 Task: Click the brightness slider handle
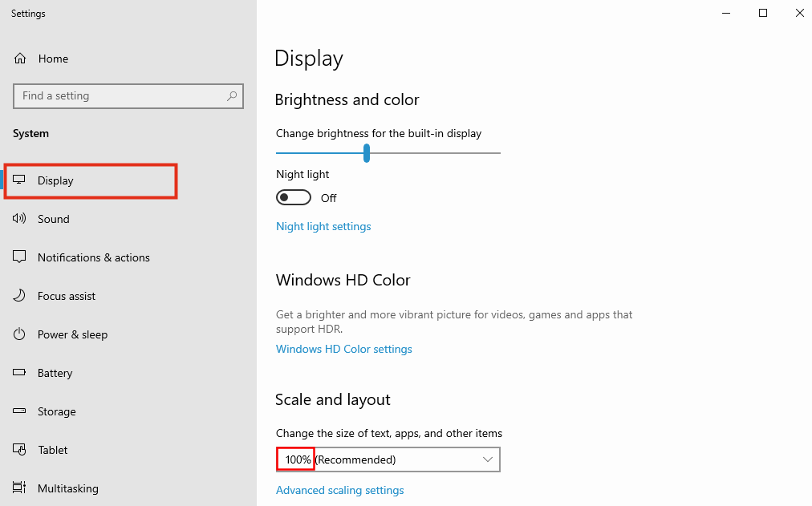tap(367, 152)
